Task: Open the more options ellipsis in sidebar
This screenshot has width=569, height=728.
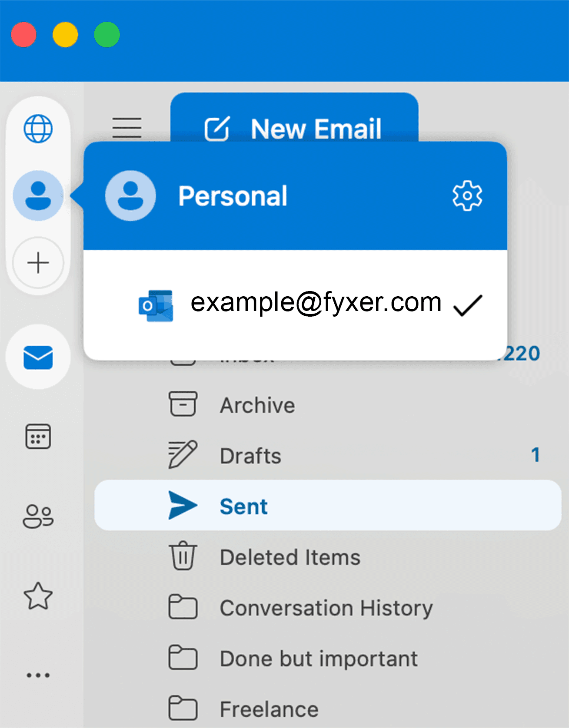Action: (38, 675)
